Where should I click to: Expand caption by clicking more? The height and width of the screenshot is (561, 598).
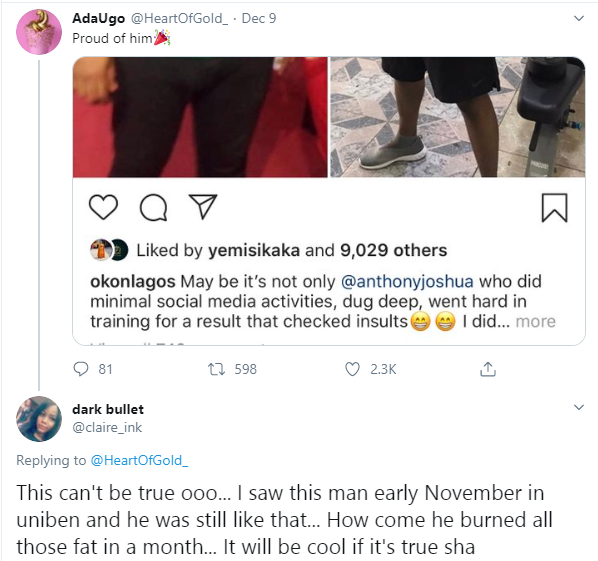(x=535, y=321)
